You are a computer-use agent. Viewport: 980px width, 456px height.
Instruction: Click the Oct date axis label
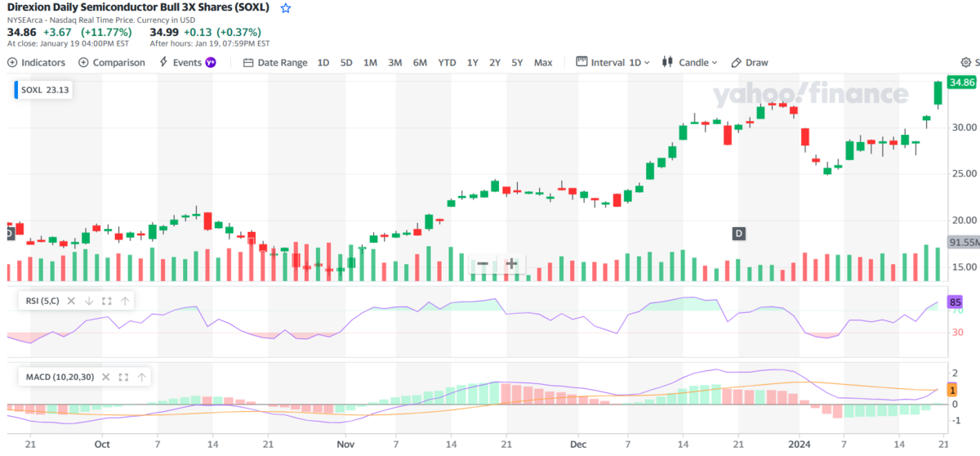coord(102,445)
